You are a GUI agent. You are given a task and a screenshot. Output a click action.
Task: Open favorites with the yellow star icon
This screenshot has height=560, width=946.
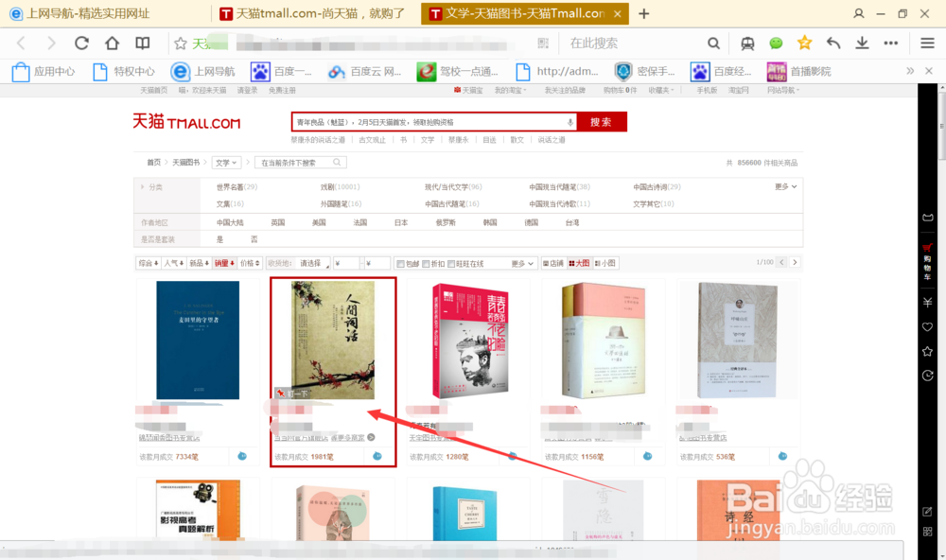click(x=804, y=43)
